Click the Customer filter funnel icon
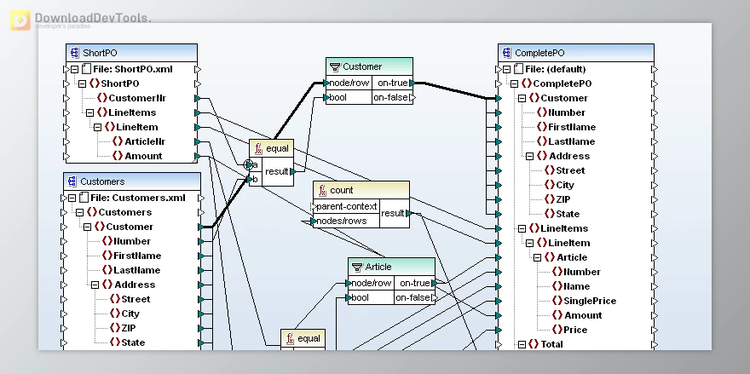The image size is (750, 374). 335,67
